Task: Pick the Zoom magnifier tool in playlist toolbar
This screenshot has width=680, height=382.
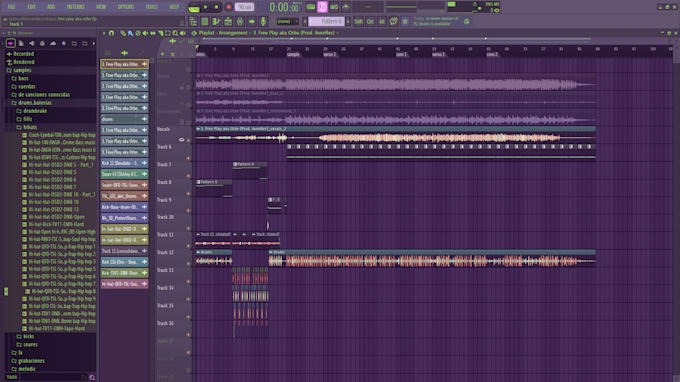Action: click(x=175, y=33)
